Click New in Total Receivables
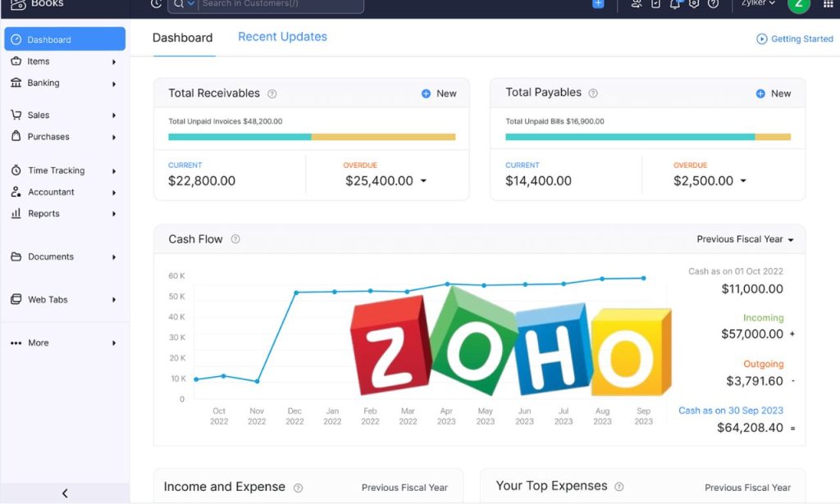Screen dimensions: 840x504 coord(439,93)
